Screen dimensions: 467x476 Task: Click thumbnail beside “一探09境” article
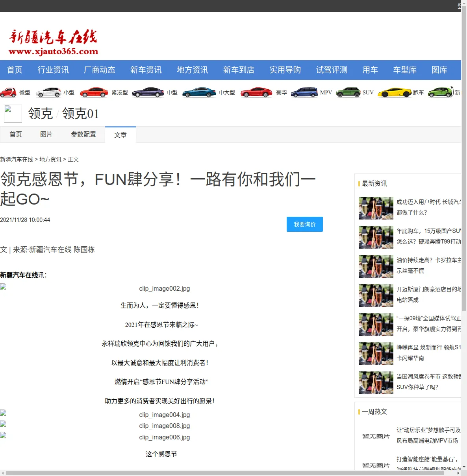376,325
